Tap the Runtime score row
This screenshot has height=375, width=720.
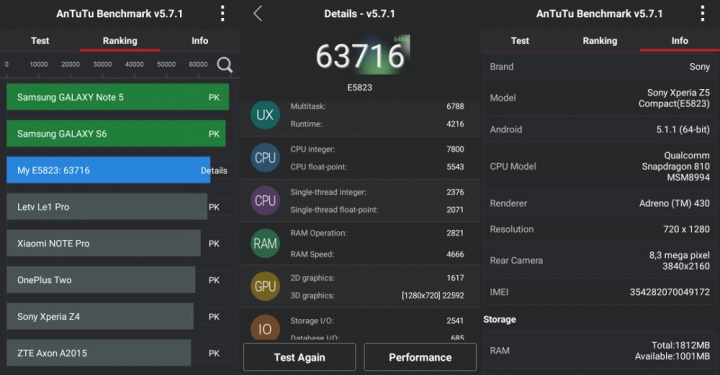click(x=377, y=124)
